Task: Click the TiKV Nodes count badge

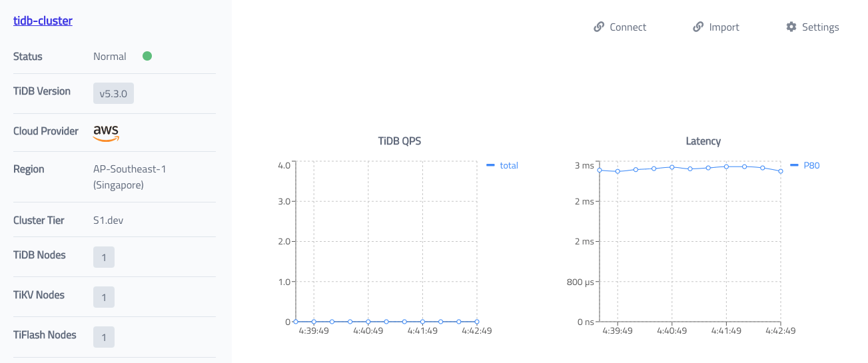Action: [x=104, y=297]
